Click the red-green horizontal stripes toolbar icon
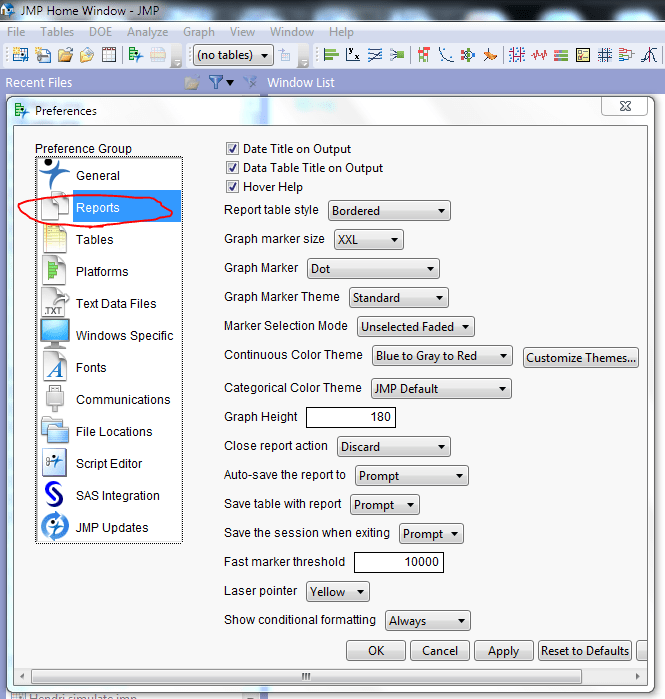 [x=561, y=55]
